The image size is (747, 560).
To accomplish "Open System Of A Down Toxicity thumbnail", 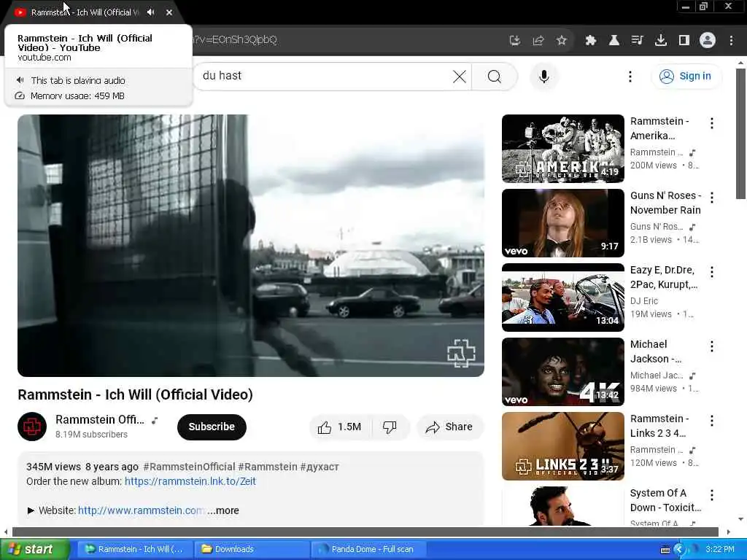I will pos(563,506).
